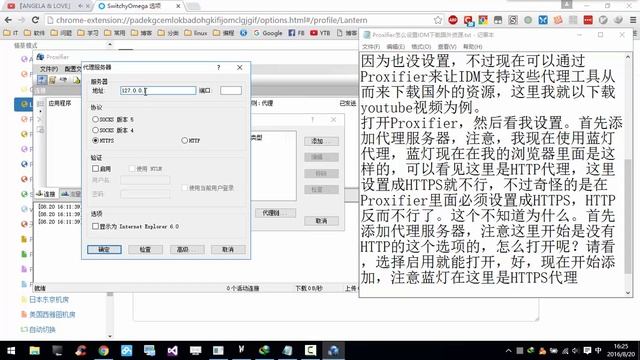This screenshot has height=360, width=640.
Task: Click the second Proxifier toolbar icon with pencil
Action: pos(53,80)
